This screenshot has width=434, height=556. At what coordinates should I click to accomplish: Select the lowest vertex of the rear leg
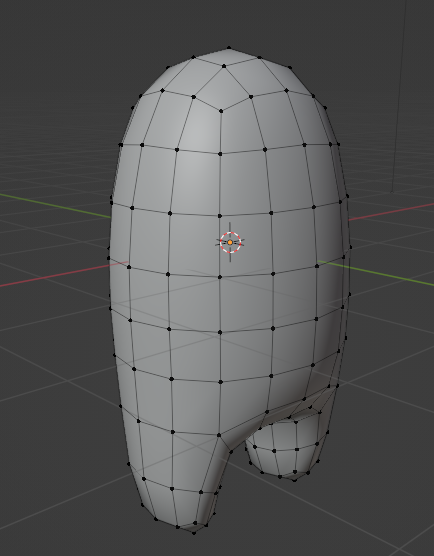294,480
